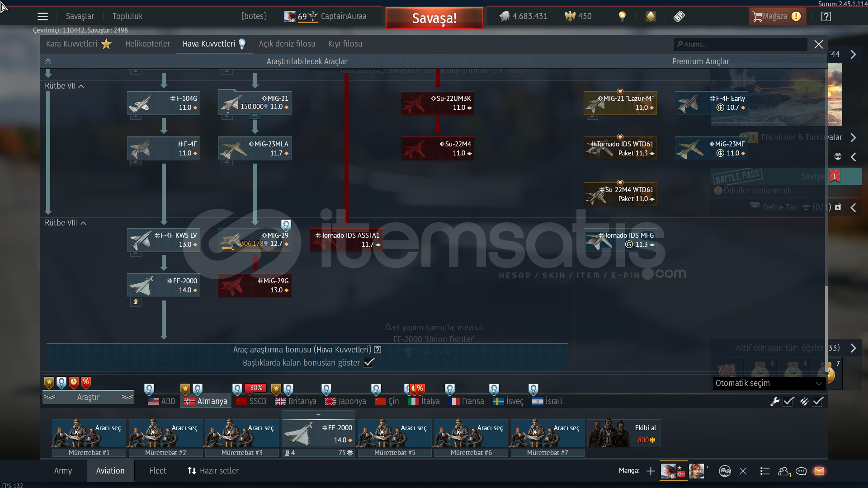868x488 pixels.
Task: Switch to Fleet preset button
Action: click(158, 471)
